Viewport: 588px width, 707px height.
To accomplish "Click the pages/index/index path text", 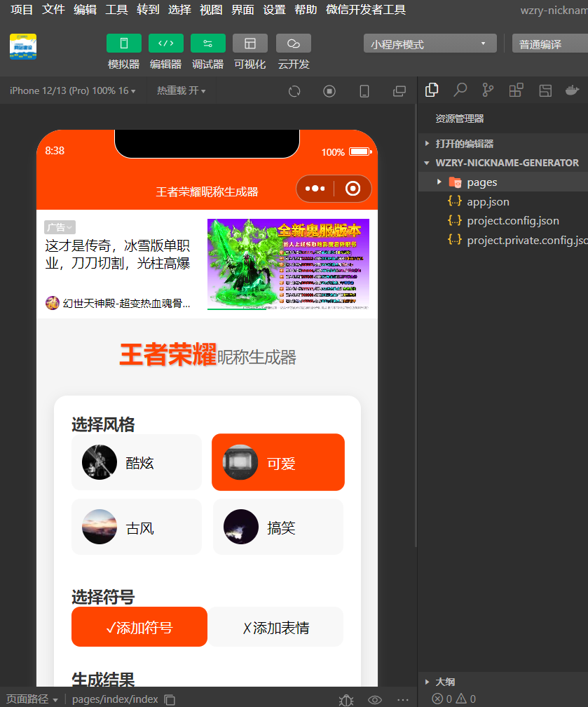I will tap(115, 699).
